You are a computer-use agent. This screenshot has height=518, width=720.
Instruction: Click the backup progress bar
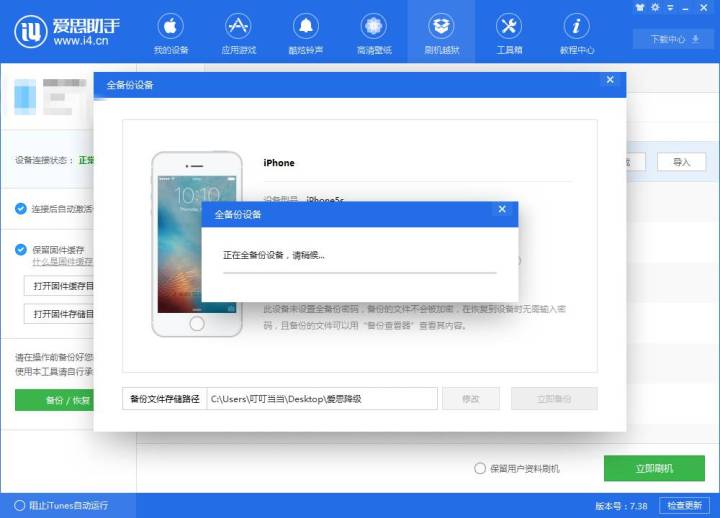click(359, 271)
